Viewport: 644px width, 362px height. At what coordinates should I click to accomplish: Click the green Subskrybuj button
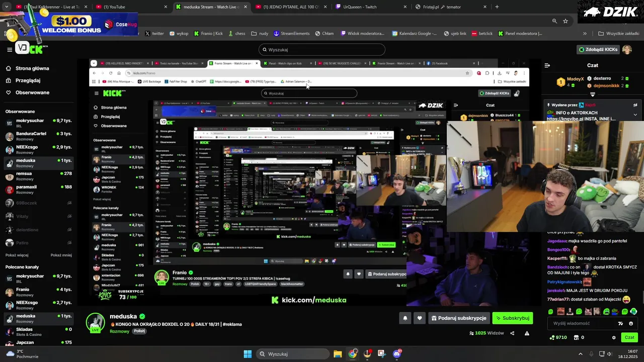point(512,318)
